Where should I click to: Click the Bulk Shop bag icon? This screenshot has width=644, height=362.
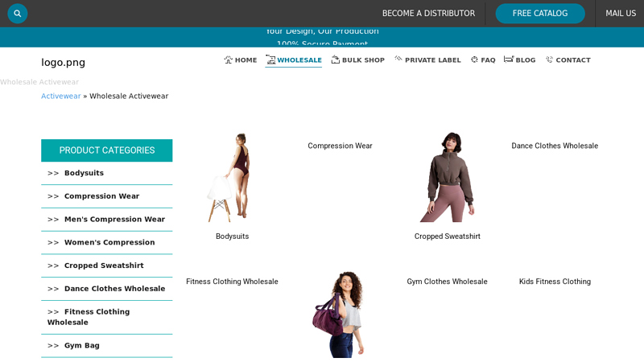335,60
